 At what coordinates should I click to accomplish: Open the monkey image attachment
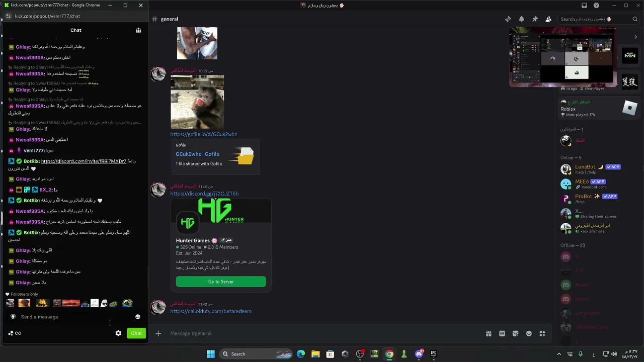pos(197,102)
